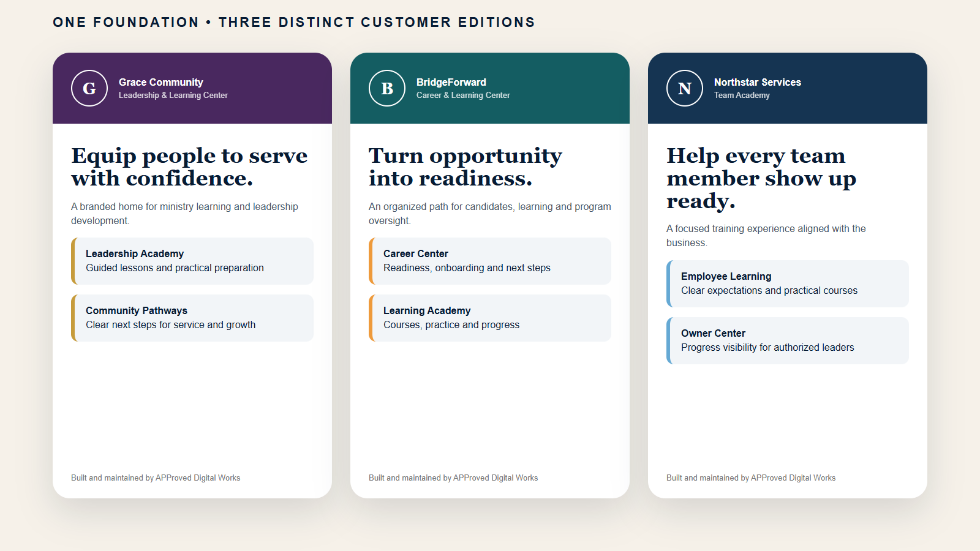
Task: Click Northstar card's 'Built and maintained' footer
Action: [x=751, y=478]
